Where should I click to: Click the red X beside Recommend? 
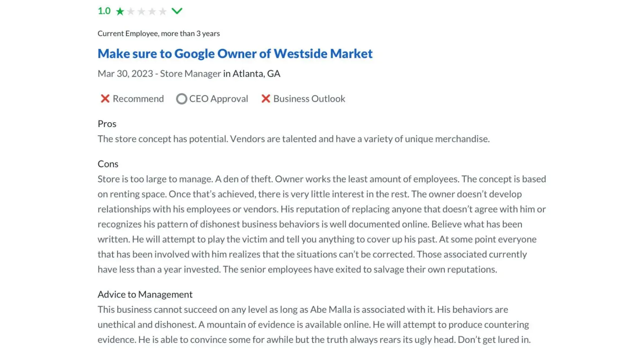105,98
